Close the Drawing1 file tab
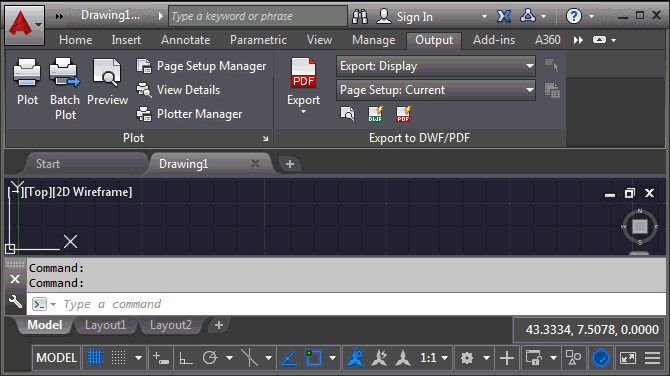The image size is (670, 376). pos(256,164)
